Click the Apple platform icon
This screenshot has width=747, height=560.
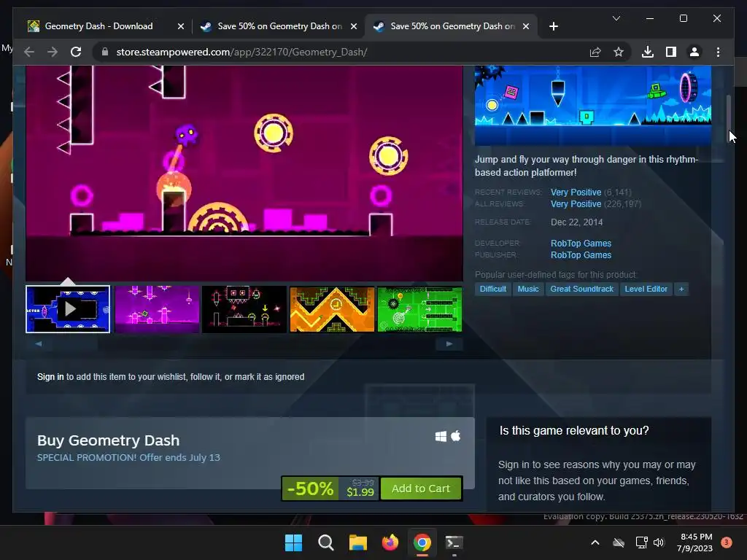click(455, 436)
